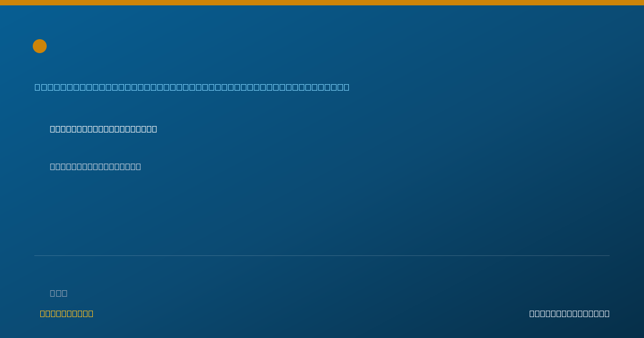
Task: Click the pale gray text line below the bold line
Action: click(96, 166)
